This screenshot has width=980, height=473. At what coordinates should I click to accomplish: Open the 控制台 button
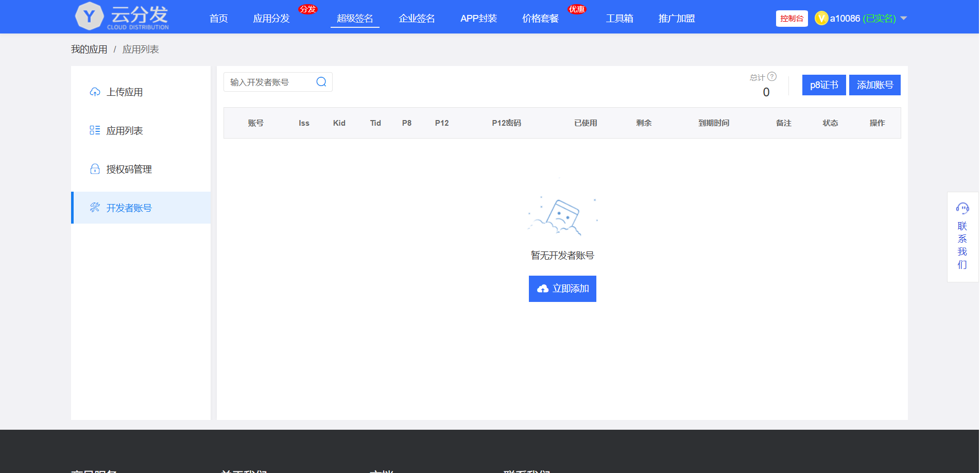[x=792, y=19]
